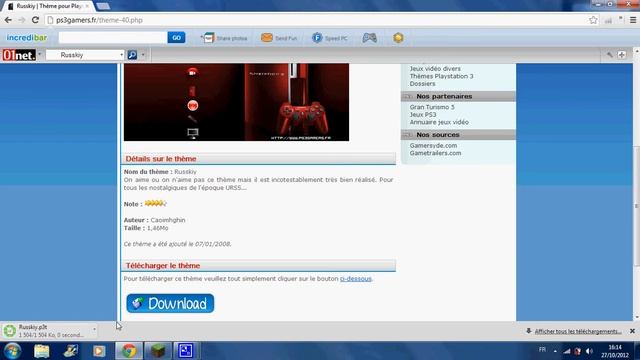The height and width of the screenshot is (360, 640).
Task: Open the media player taskbar icon
Action: (x=99, y=351)
